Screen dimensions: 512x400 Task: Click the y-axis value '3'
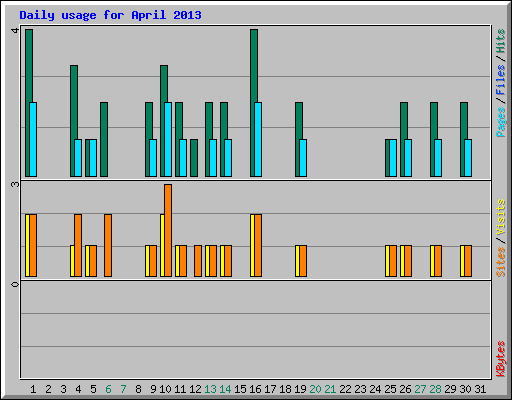[15, 184]
